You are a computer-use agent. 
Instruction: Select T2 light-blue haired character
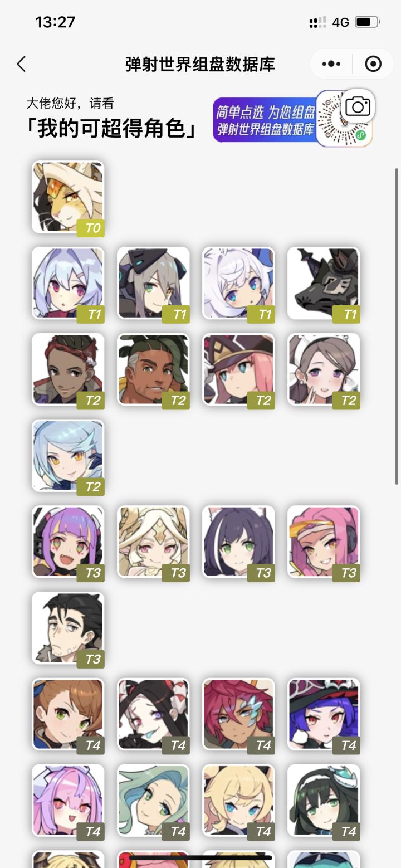coord(68,456)
